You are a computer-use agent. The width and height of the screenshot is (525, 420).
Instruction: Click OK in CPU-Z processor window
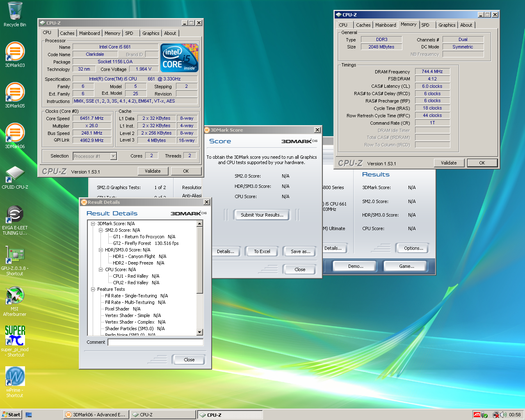pos(186,171)
